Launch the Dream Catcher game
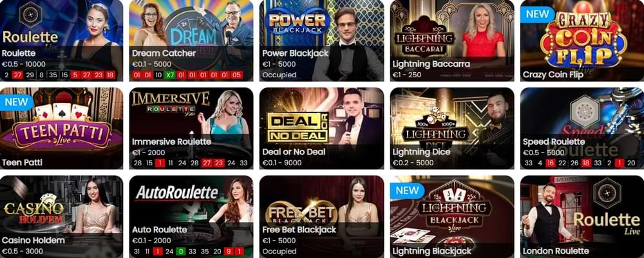644x258 pixels. [191, 41]
